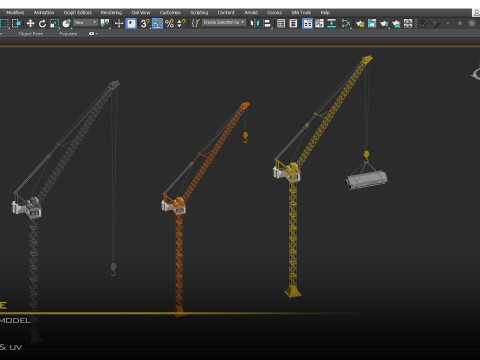Activate the Select and Manipulate tool
This screenshot has height=360, width=480.
pos(119,23)
